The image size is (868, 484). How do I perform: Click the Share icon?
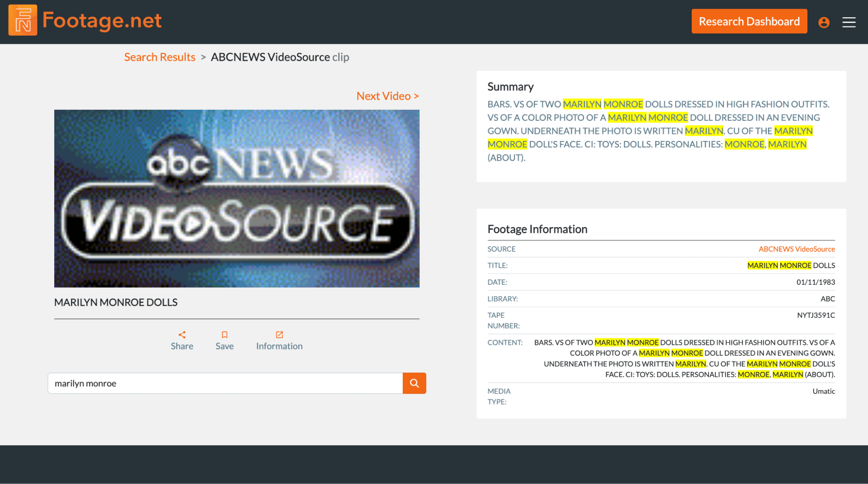pyautogui.click(x=182, y=335)
